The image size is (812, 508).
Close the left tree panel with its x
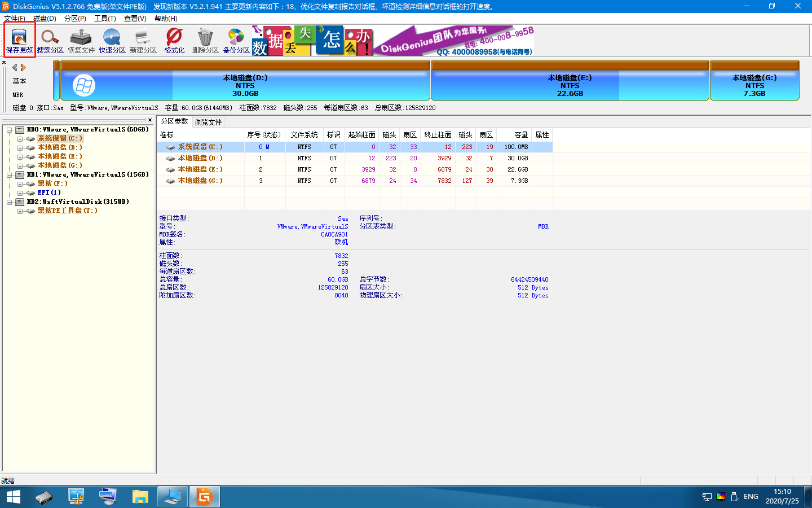[x=150, y=120]
